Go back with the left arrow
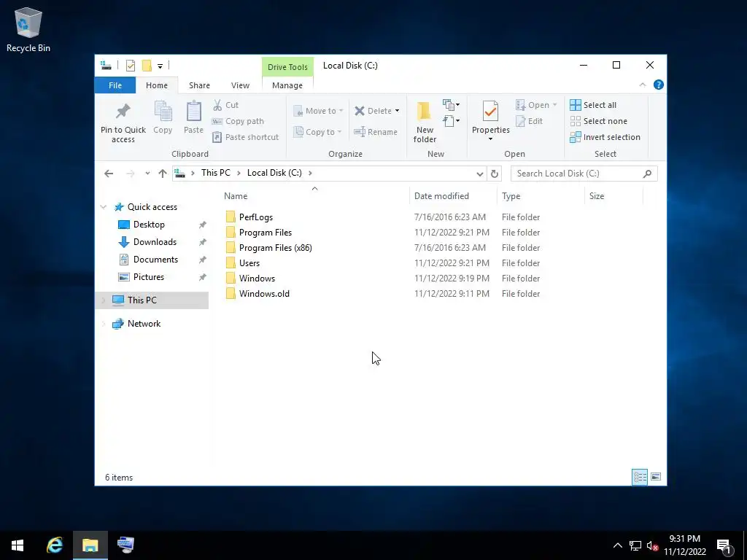The height and width of the screenshot is (560, 747). click(x=109, y=174)
